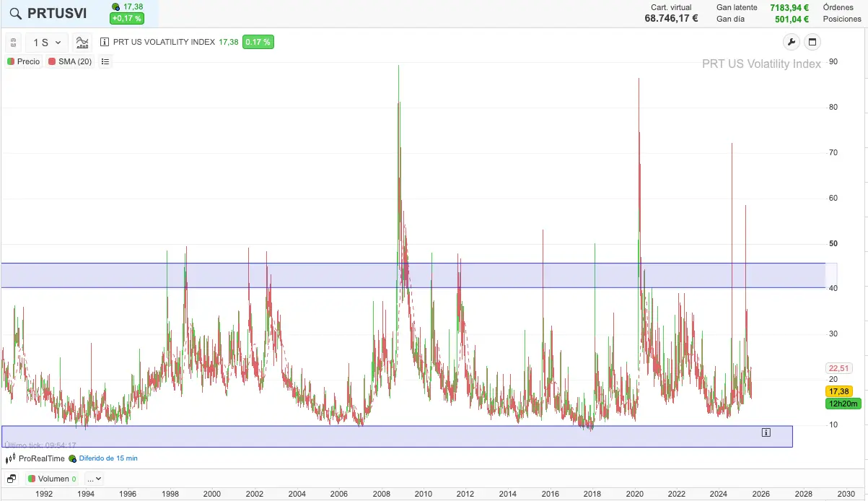Open the Órdenes tab

click(x=838, y=7)
